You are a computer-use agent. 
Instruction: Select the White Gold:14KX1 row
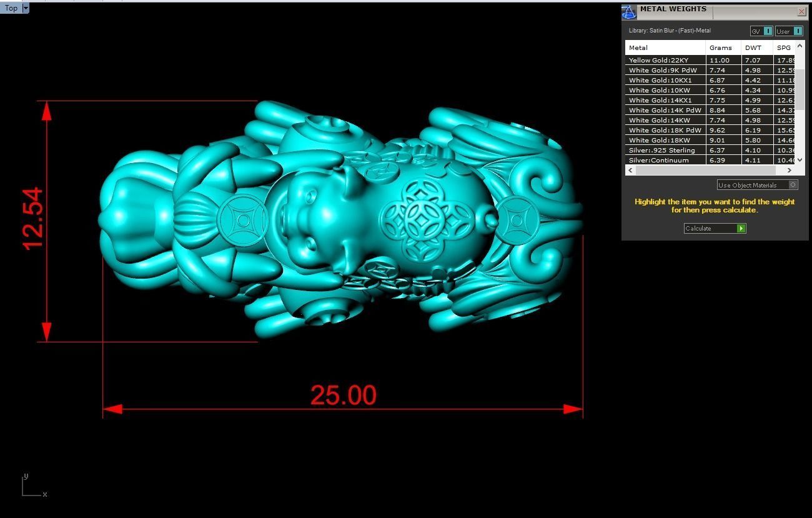click(710, 100)
